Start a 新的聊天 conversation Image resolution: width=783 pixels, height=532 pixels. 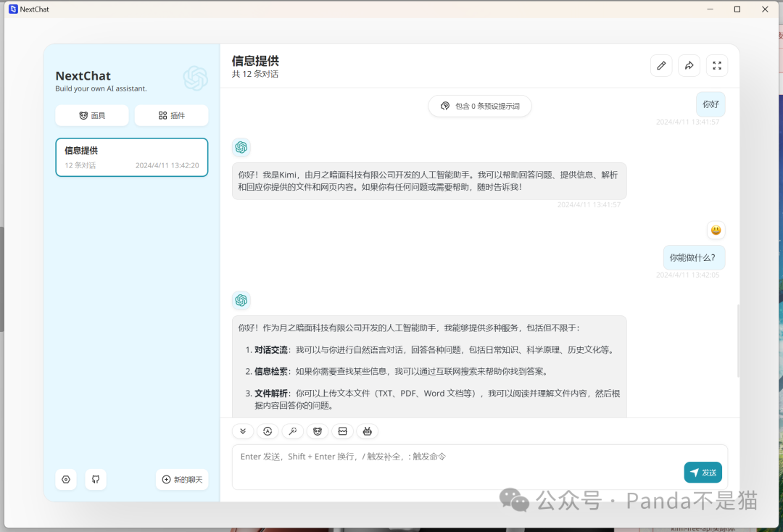182,479
